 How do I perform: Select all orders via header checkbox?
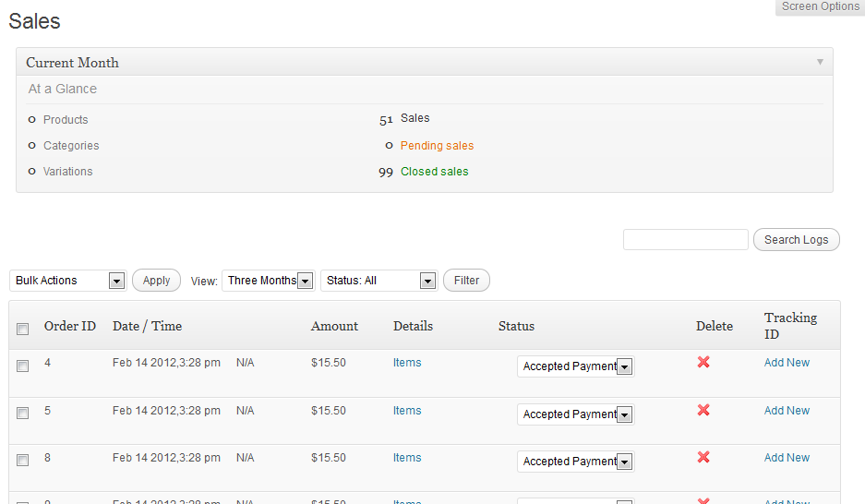pyautogui.click(x=23, y=329)
